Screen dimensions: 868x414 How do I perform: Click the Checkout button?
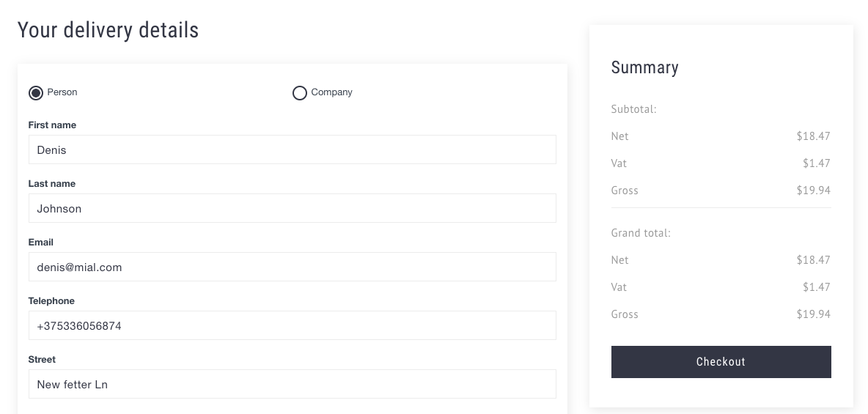click(721, 362)
